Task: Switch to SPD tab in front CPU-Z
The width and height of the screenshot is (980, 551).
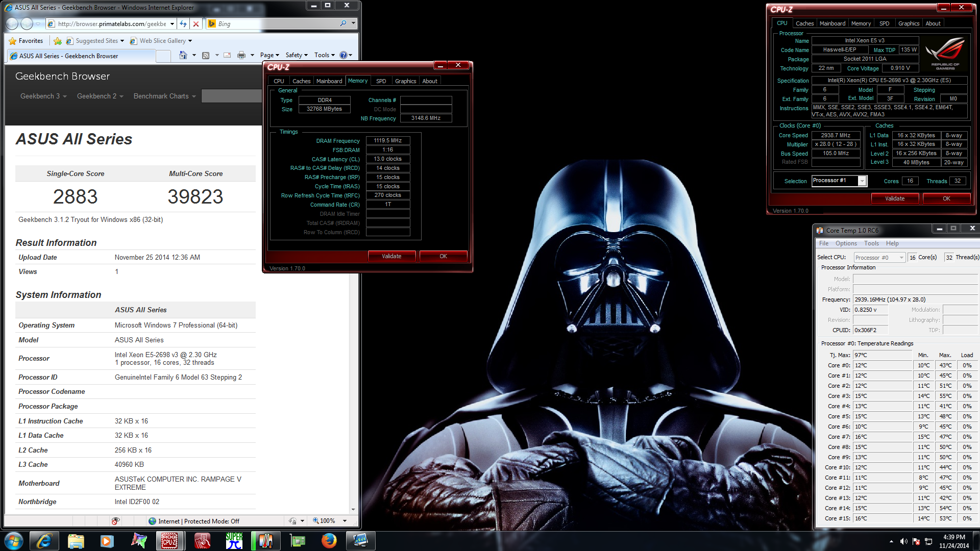Action: tap(381, 81)
